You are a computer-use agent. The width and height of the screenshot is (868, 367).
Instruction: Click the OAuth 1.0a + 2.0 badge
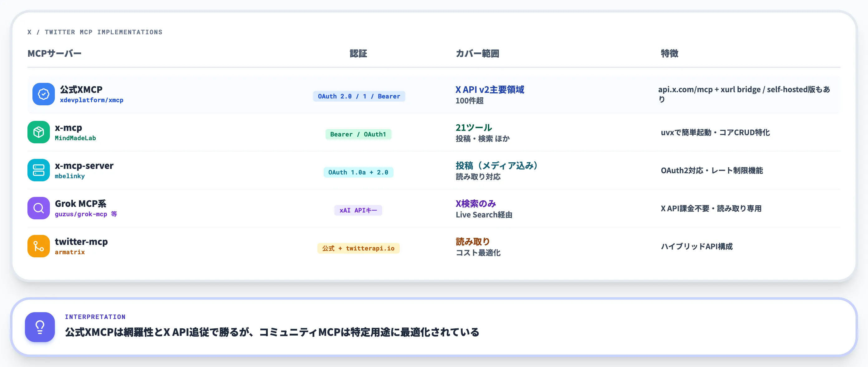(358, 173)
